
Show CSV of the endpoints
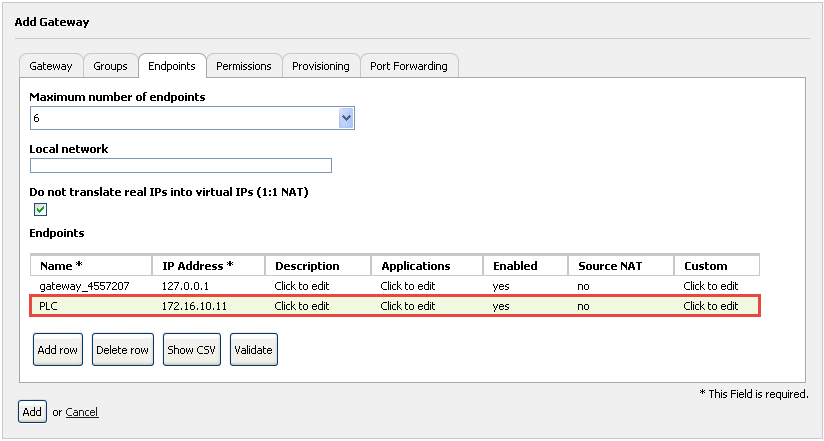(191, 350)
